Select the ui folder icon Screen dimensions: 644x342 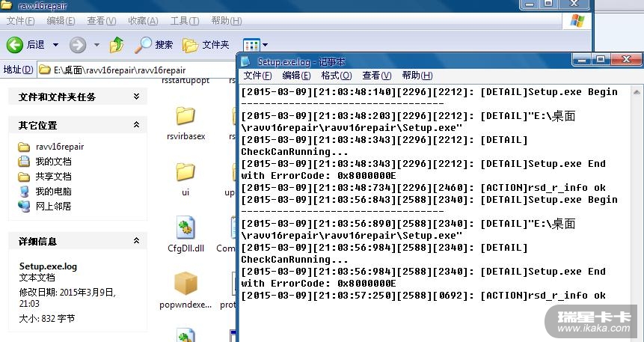pos(185,171)
